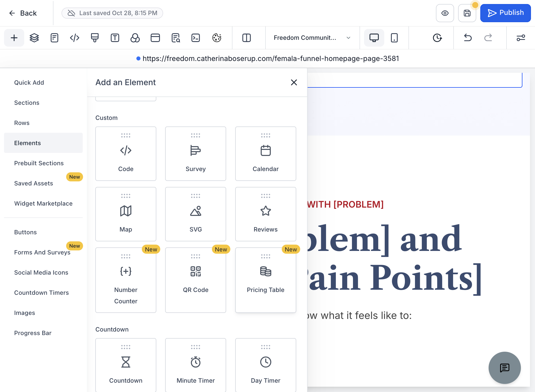Switch to mobile view
This screenshot has width=535, height=392.
tap(394, 38)
